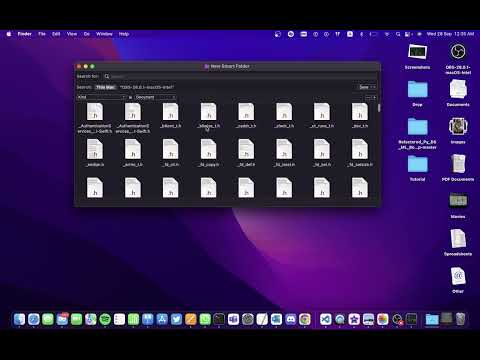The width and height of the screenshot is (480, 360).
Task: Open the Trash in the dock
Action: (x=460, y=319)
